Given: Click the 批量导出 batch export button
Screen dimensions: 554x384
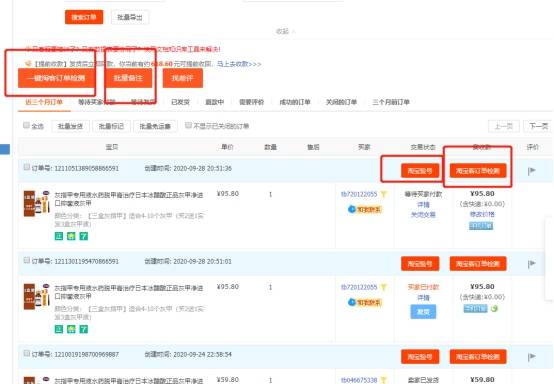Looking at the screenshot, I should click(130, 17).
